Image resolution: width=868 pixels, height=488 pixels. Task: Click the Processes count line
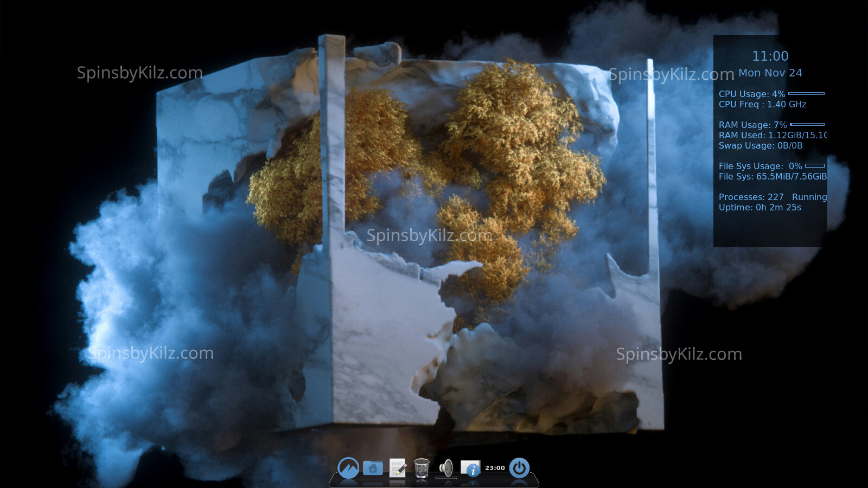772,197
